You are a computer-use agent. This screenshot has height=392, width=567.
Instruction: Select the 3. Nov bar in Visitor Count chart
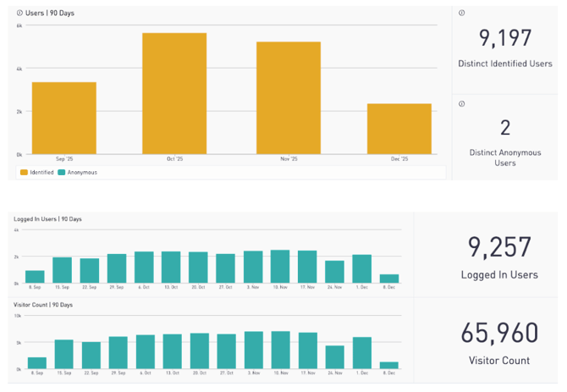[x=254, y=350]
